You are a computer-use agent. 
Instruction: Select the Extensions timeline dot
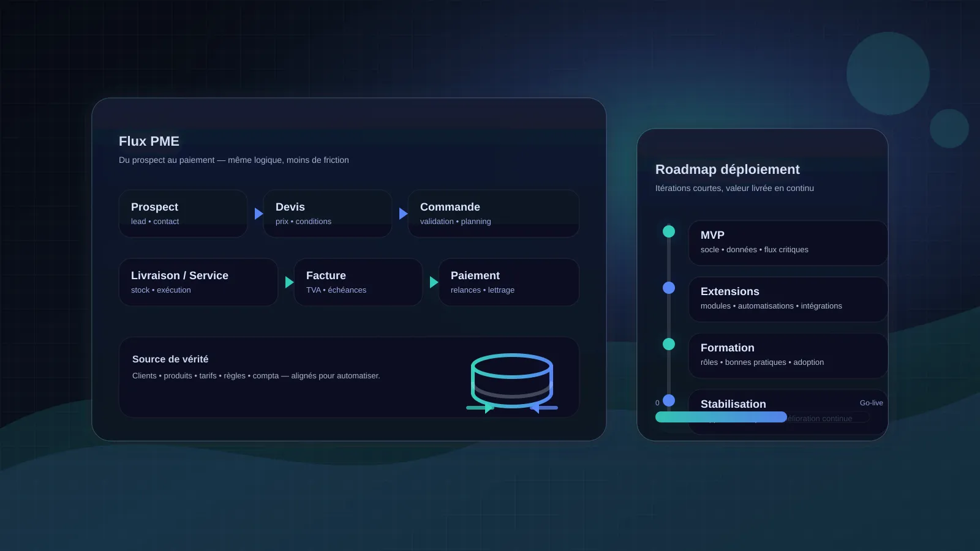coord(669,288)
